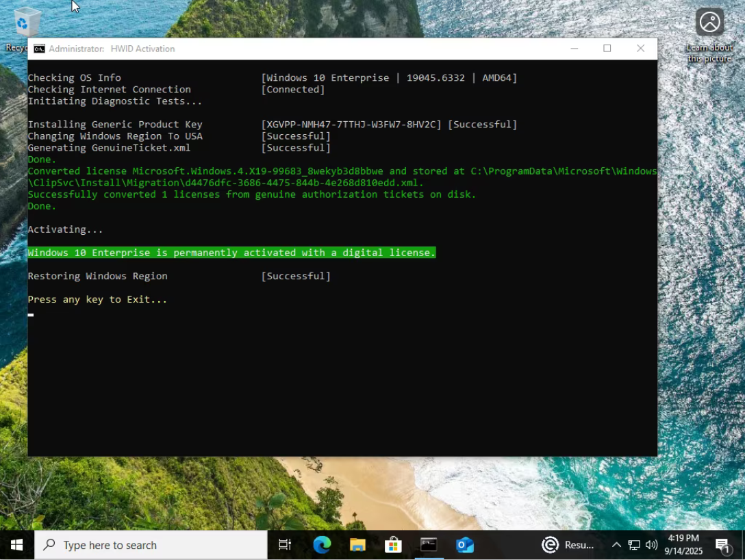Viewport: 745px width, 560px height.
Task: Show hidden system tray icons
Action: pyautogui.click(x=616, y=545)
